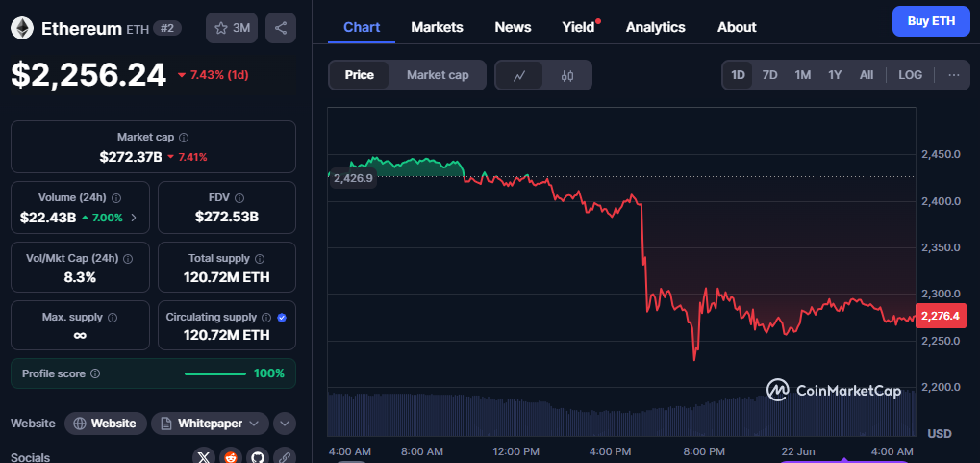Click the #2 rank badge
980x463 pixels.
(x=167, y=28)
